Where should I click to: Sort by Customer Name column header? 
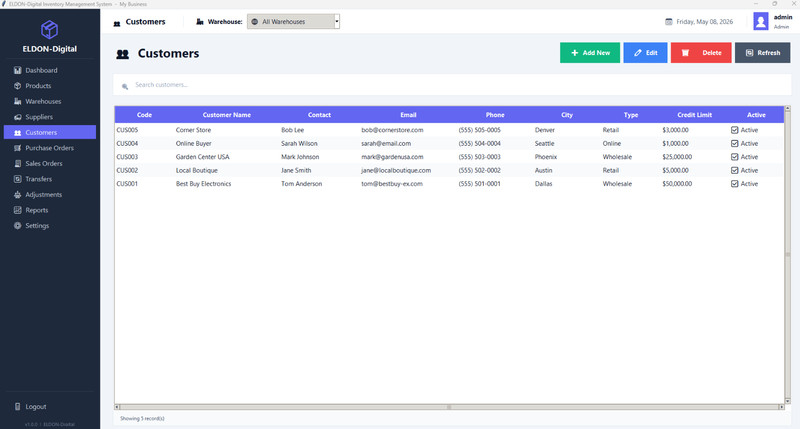[227, 115]
